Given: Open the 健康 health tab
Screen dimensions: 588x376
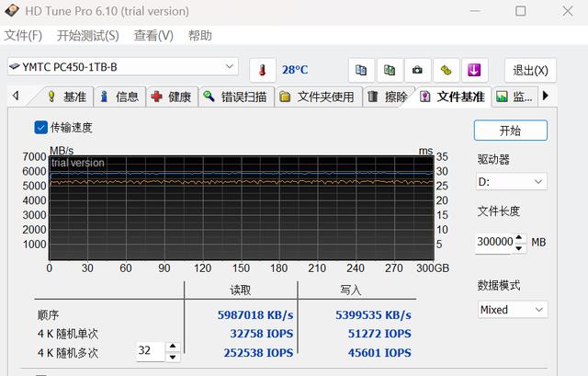Looking at the screenshot, I should point(171,97).
